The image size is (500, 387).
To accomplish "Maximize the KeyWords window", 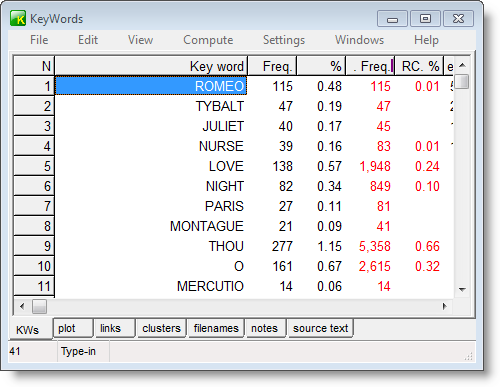I will pos(425,19).
